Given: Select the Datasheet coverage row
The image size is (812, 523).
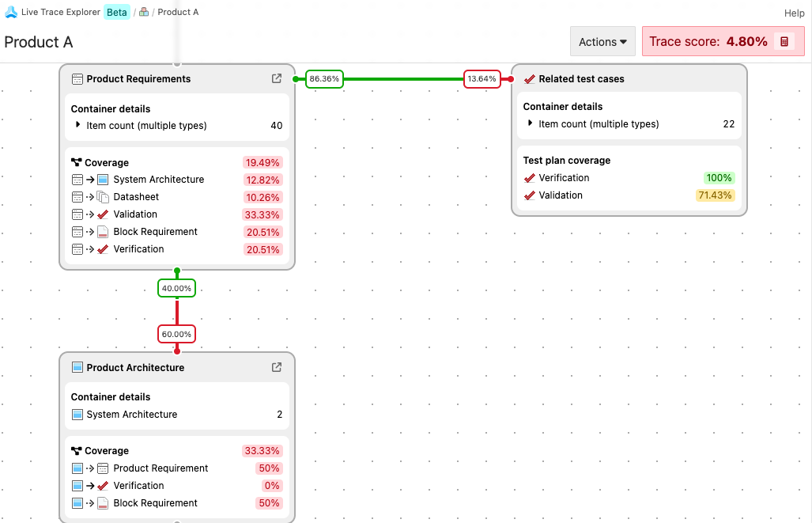Looking at the screenshot, I should 136,197.
